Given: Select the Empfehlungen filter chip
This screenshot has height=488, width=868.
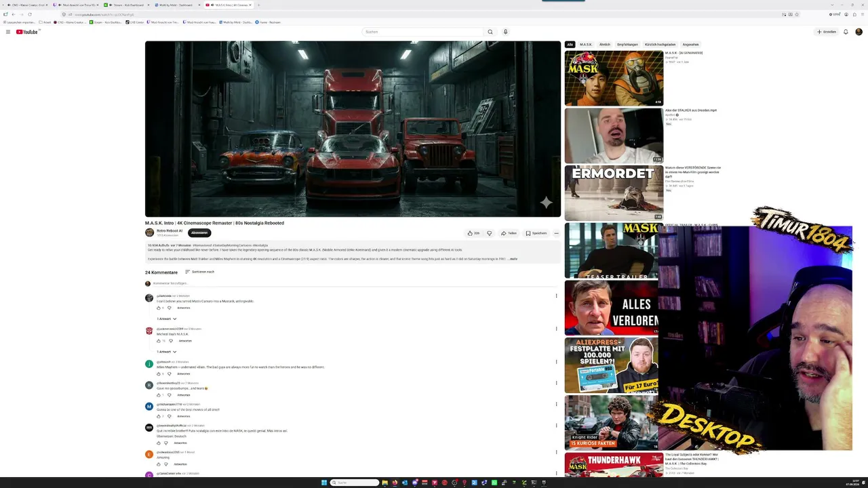Looking at the screenshot, I should [627, 44].
